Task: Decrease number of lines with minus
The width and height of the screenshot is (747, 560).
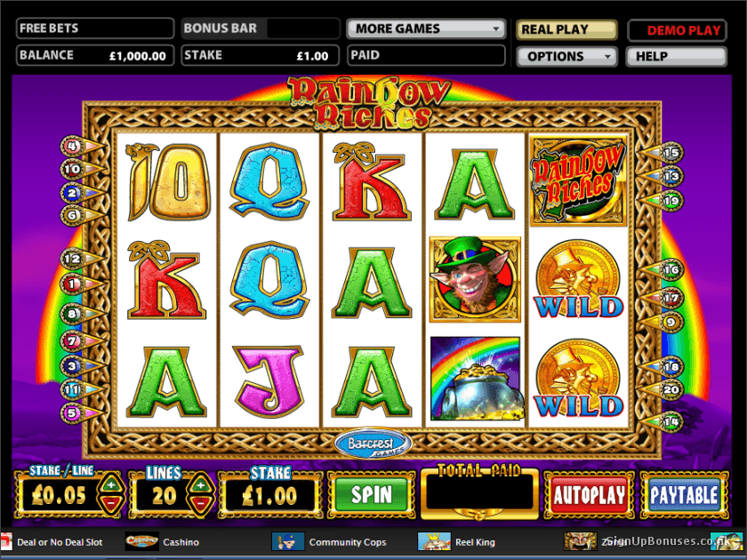Action: coord(201,503)
